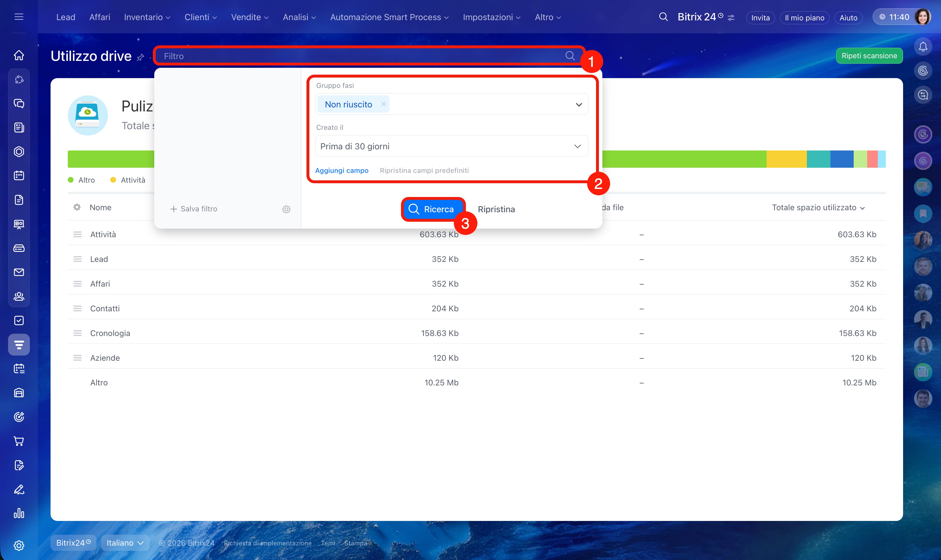Click the home icon in left sidebar

pos(19,55)
